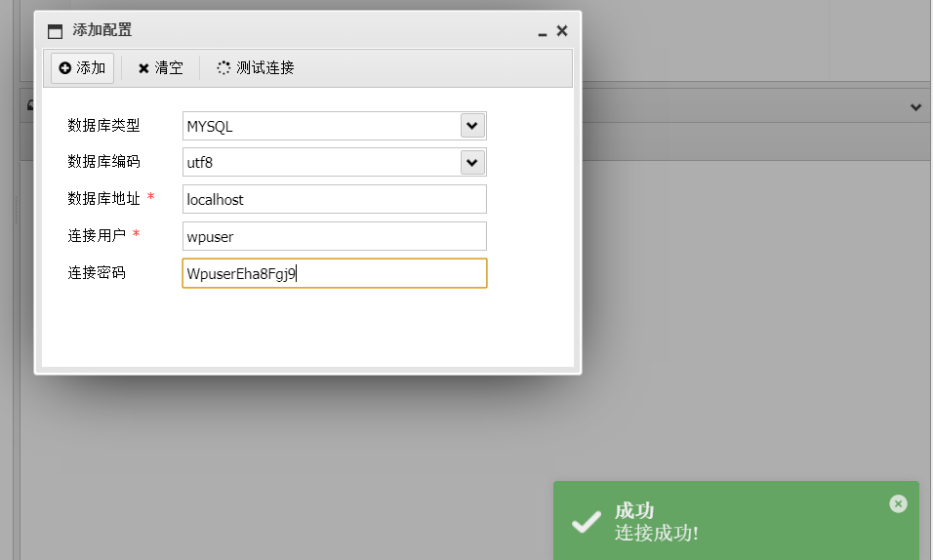Click the 连接密码 label
Image resolution: width=933 pixels, height=560 pixels.
click(97, 272)
